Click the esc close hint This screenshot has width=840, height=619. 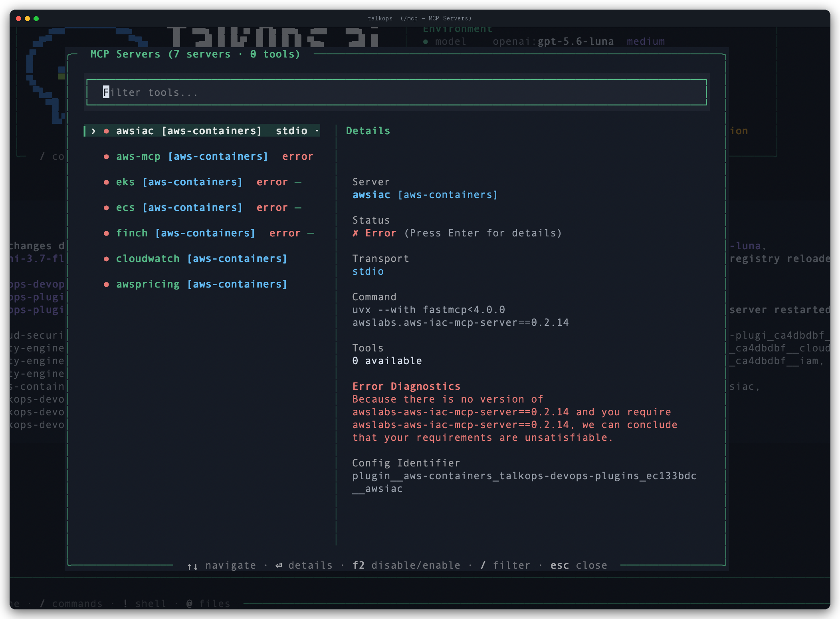tap(578, 565)
